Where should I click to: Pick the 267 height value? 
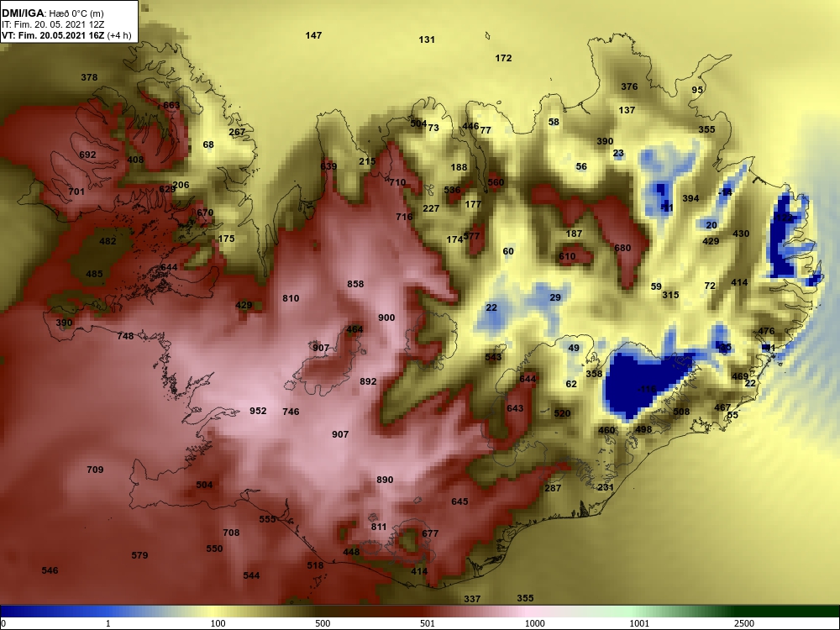237,132
